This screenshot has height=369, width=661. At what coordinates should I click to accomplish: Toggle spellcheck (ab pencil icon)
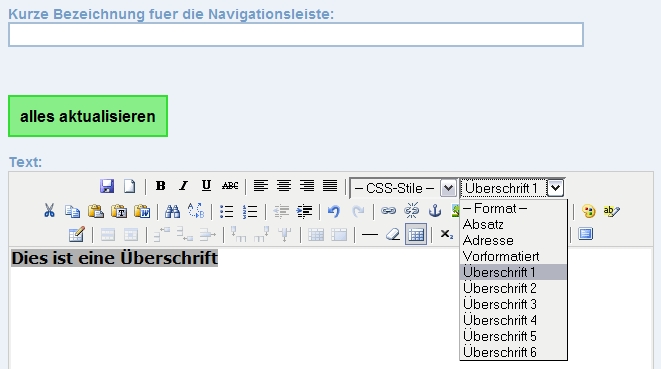point(611,211)
